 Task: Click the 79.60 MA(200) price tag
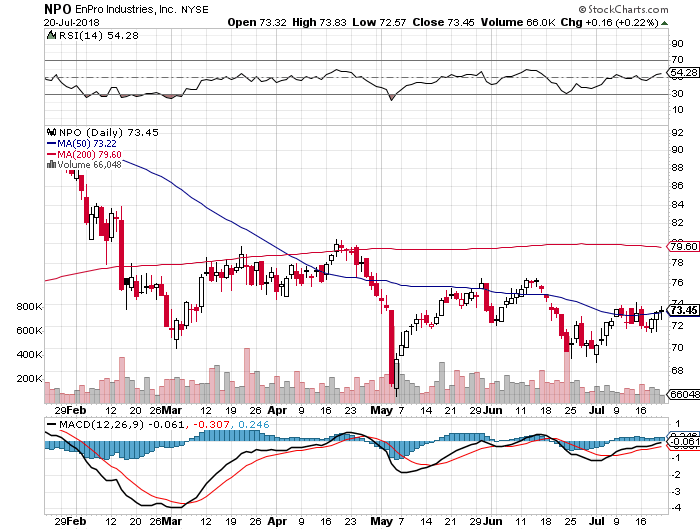click(684, 246)
